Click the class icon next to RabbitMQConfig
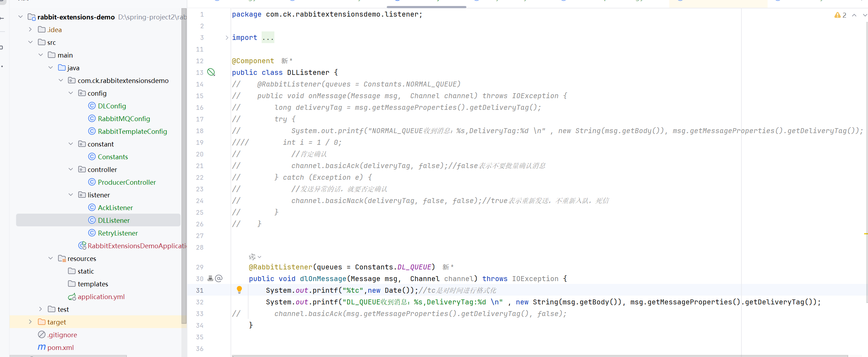 point(92,118)
